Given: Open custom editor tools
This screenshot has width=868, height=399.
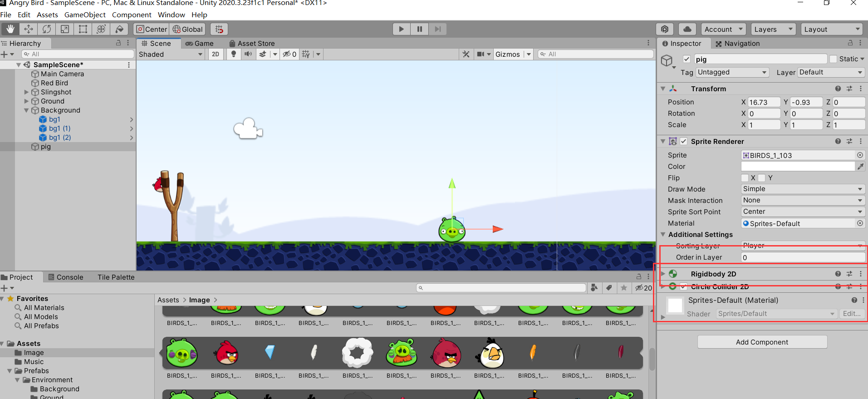Looking at the screenshot, I should click(x=119, y=29).
